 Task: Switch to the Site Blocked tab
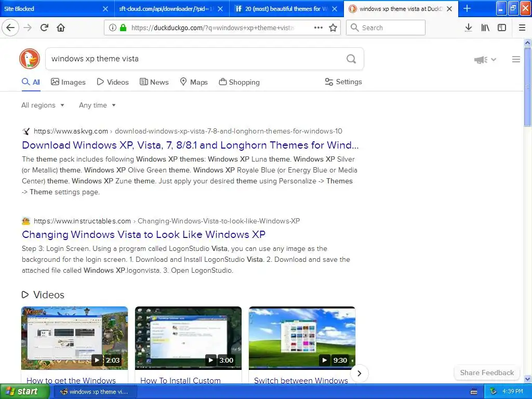[x=51, y=9]
